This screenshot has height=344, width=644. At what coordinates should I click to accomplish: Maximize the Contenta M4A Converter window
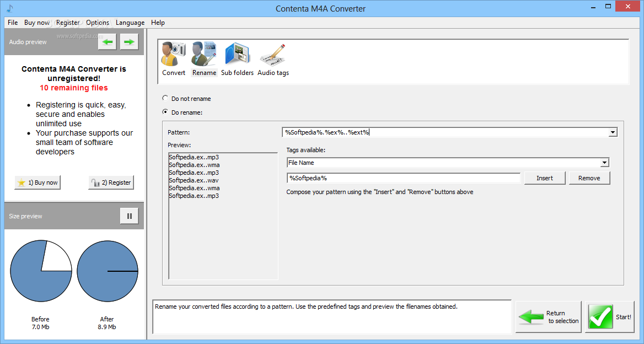pos(608,6)
